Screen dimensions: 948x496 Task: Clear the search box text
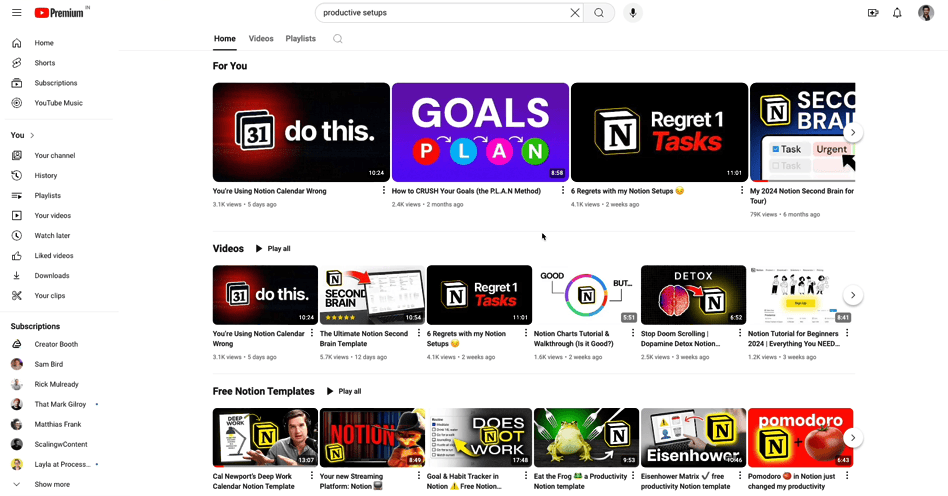click(575, 13)
